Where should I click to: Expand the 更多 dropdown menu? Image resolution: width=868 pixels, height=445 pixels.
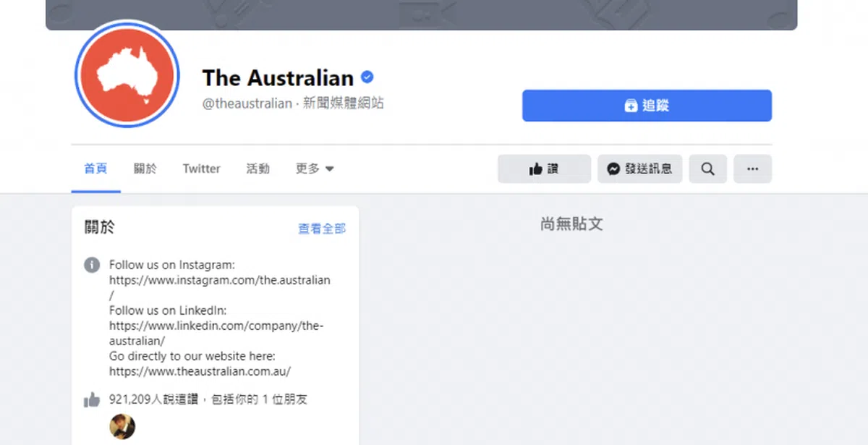[315, 169]
